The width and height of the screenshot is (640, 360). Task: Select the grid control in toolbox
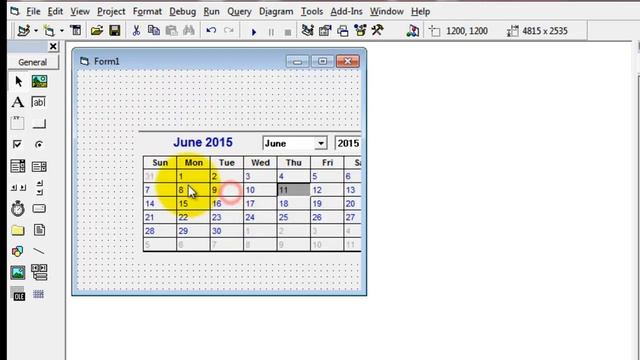39,294
